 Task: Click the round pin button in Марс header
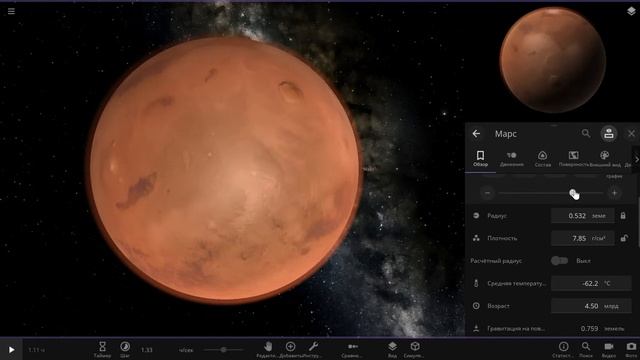(x=609, y=133)
